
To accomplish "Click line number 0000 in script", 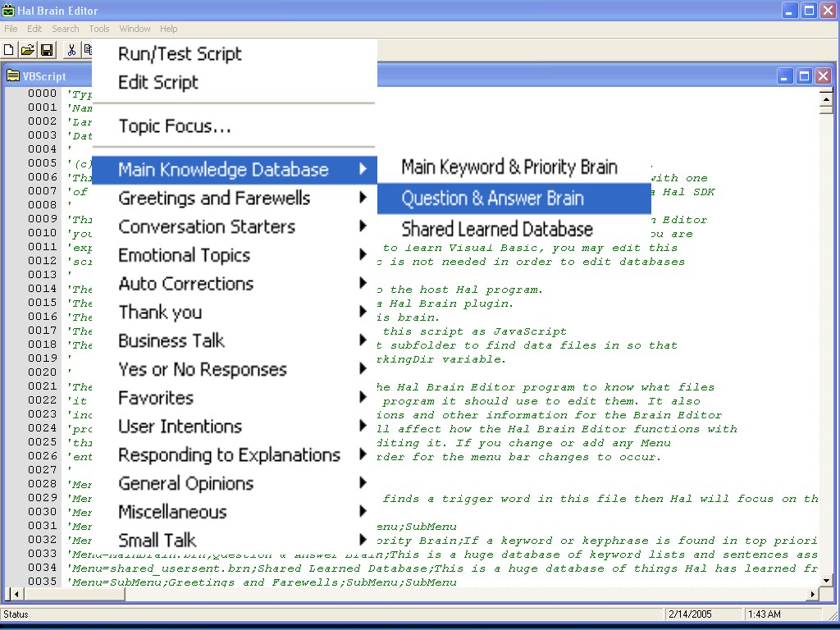I will coord(43,94).
